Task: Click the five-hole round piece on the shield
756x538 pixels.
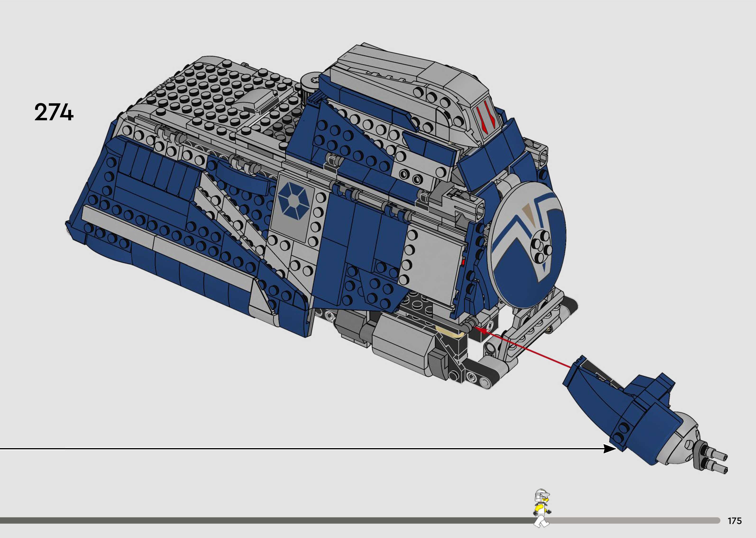Action: pyautogui.click(x=541, y=247)
